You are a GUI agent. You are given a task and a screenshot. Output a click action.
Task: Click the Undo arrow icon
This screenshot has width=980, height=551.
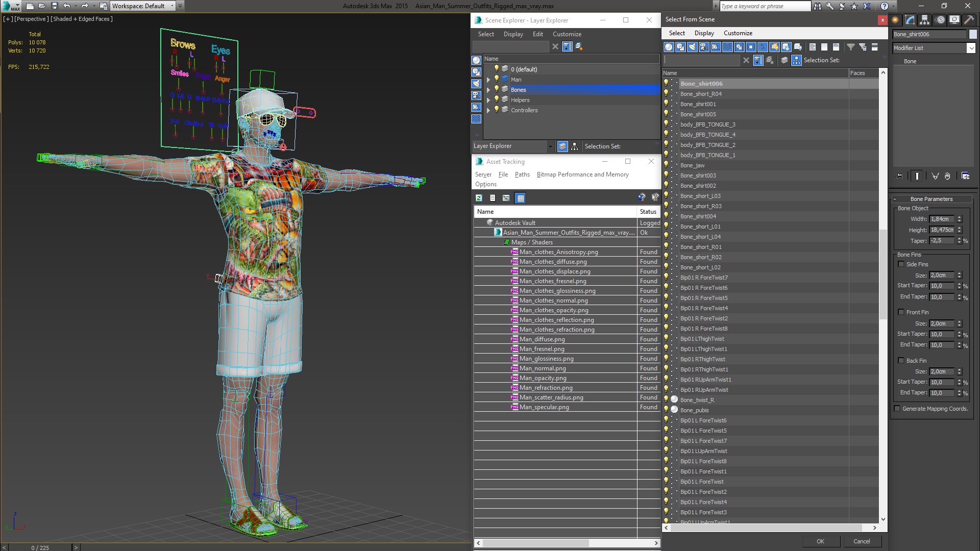(x=66, y=6)
